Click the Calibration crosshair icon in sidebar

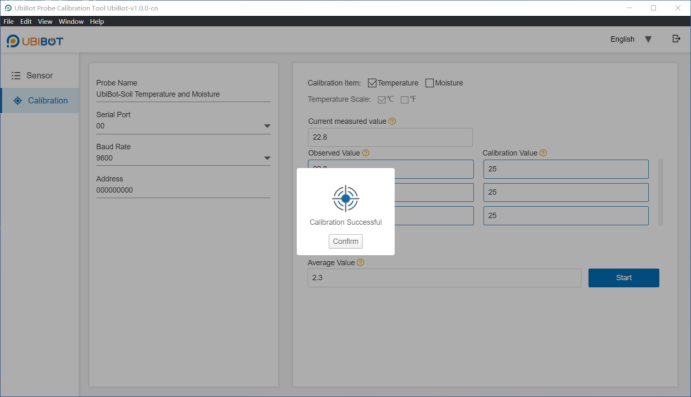[18, 100]
